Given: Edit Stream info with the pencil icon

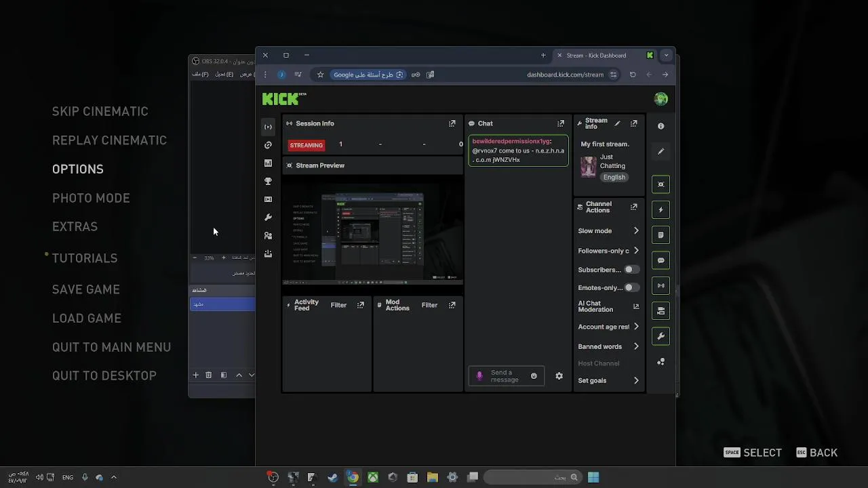Looking at the screenshot, I should point(617,123).
